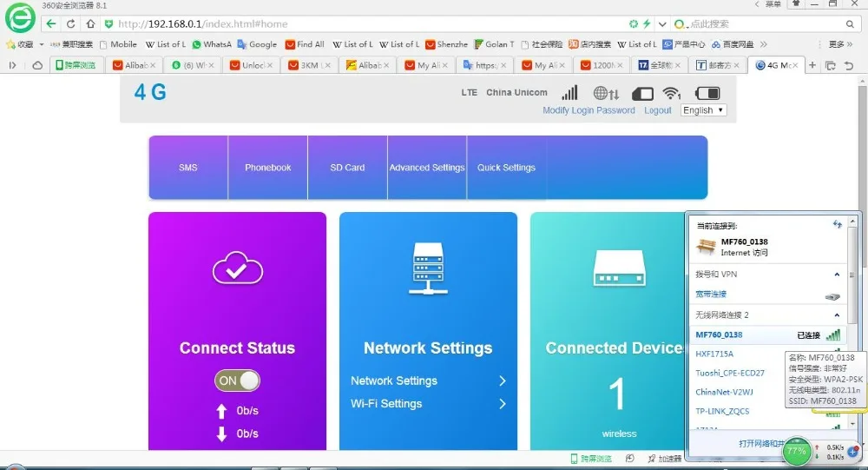Collapse the 无线网络连接 2 section

[x=837, y=314]
